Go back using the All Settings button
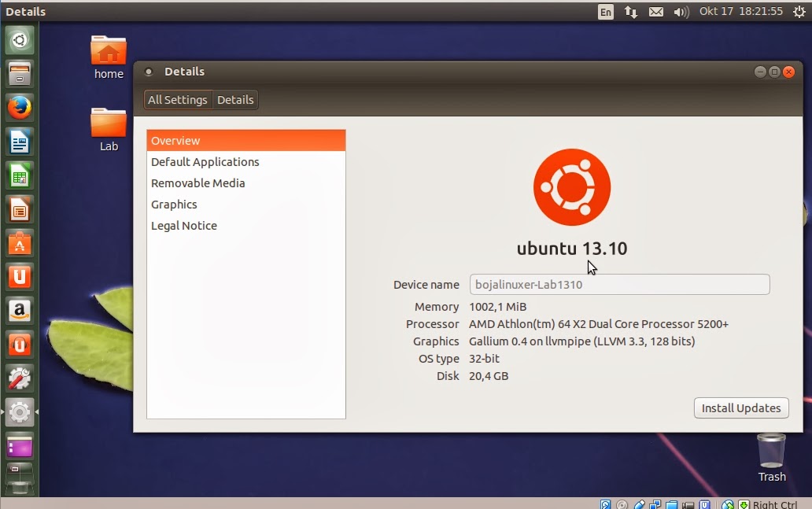Screen dimensions: 812x509 [177, 99]
